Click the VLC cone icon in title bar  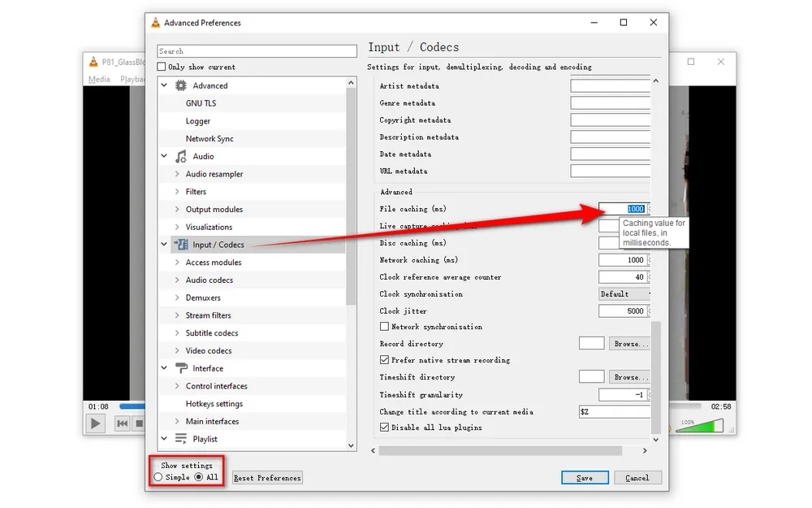[x=156, y=23]
